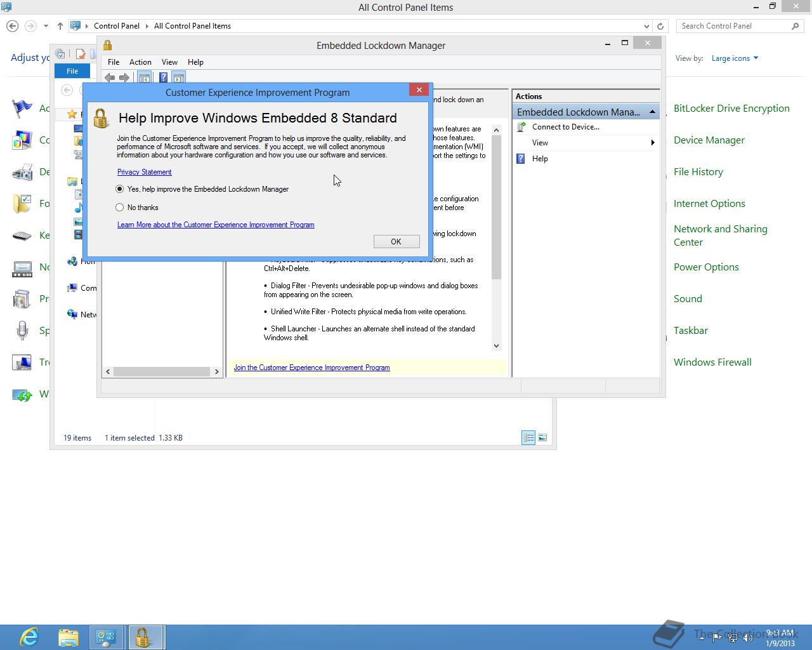The width and height of the screenshot is (812, 650).
Task: Open File Explorer from the taskbar
Action: pyautogui.click(x=69, y=637)
